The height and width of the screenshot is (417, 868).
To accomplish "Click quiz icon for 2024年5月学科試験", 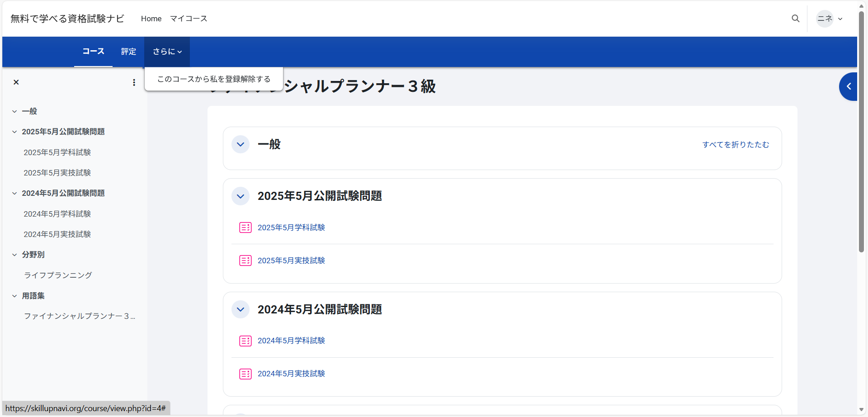I will (x=245, y=341).
